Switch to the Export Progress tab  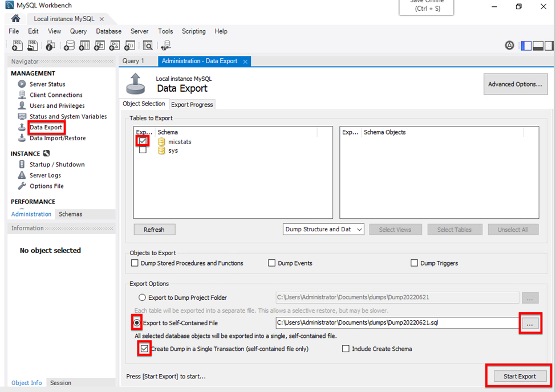point(192,105)
